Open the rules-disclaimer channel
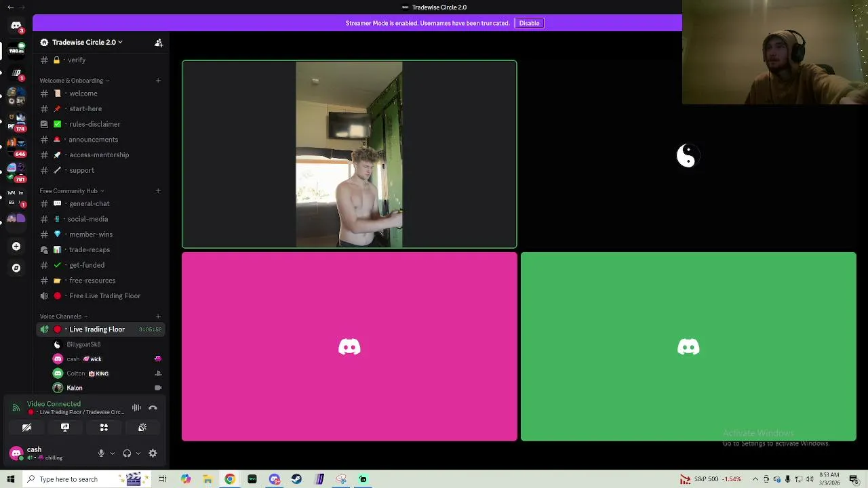 click(100, 124)
